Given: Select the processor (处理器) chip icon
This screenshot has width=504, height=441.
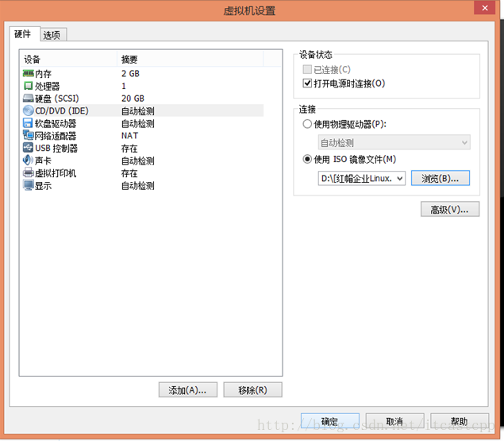Looking at the screenshot, I should pos(29,86).
